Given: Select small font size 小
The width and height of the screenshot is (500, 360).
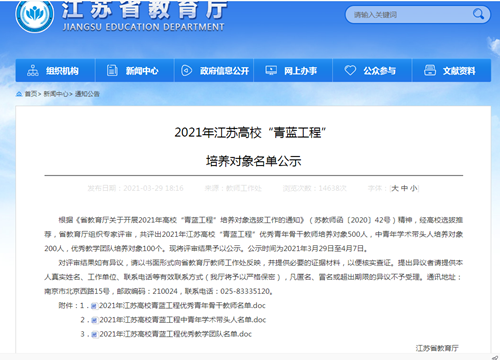Looking at the screenshot, I should tap(414, 188).
